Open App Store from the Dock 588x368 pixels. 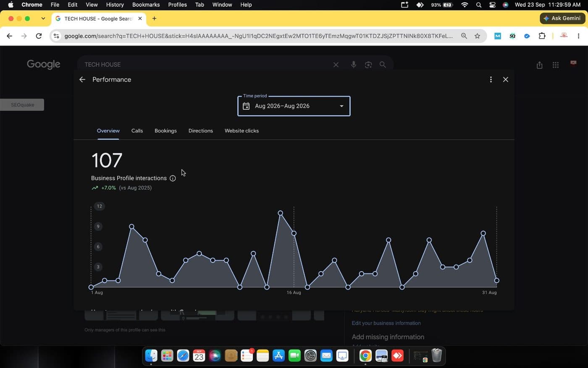point(278,356)
